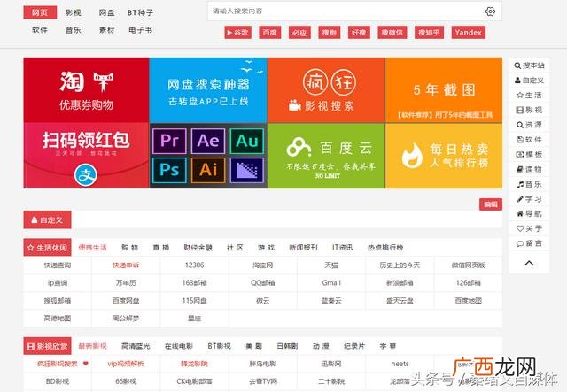The image size is (567, 392).
Task: Open the Premiere Pr icon tile
Action: (169, 141)
